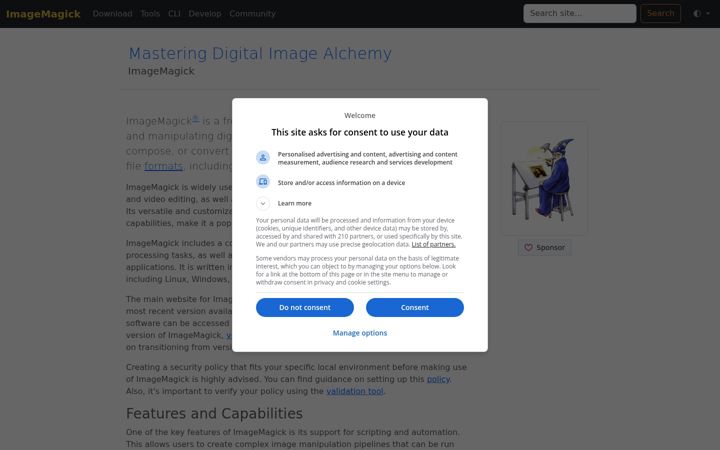This screenshot has height=450, width=720.
Task: Click the Consent button
Action: pyautogui.click(x=415, y=307)
